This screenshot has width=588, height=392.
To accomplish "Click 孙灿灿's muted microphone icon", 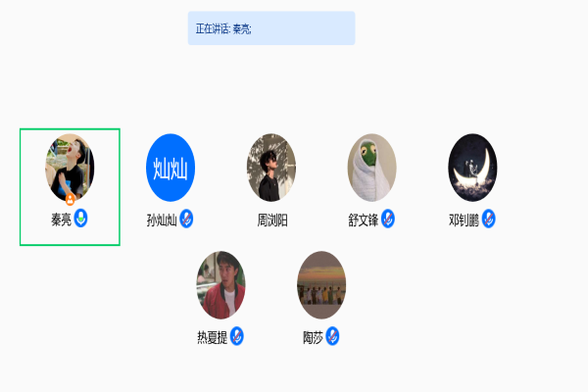I will pos(186,219).
